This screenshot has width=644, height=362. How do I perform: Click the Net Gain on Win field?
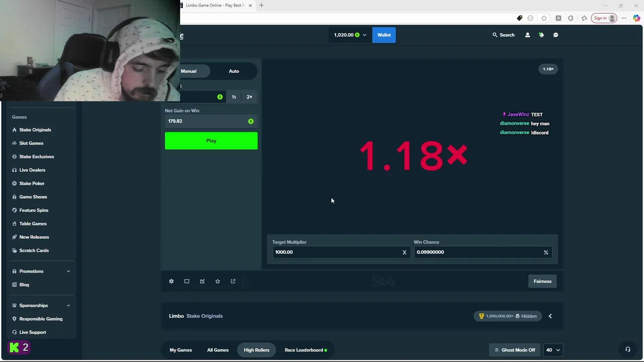coord(211,121)
